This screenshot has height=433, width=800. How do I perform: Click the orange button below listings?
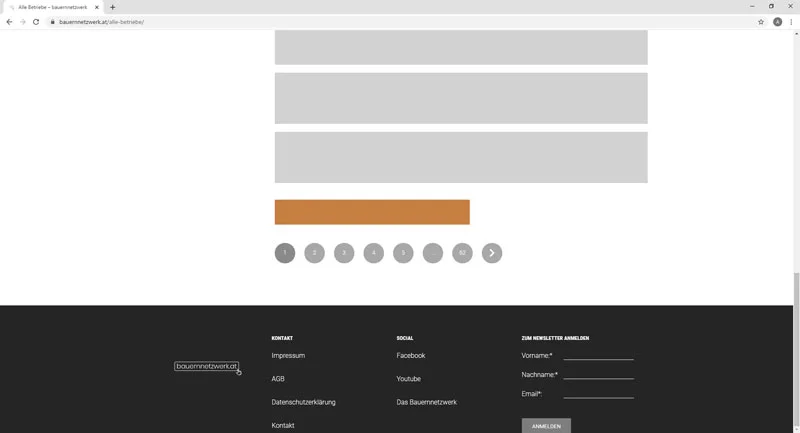(x=372, y=212)
